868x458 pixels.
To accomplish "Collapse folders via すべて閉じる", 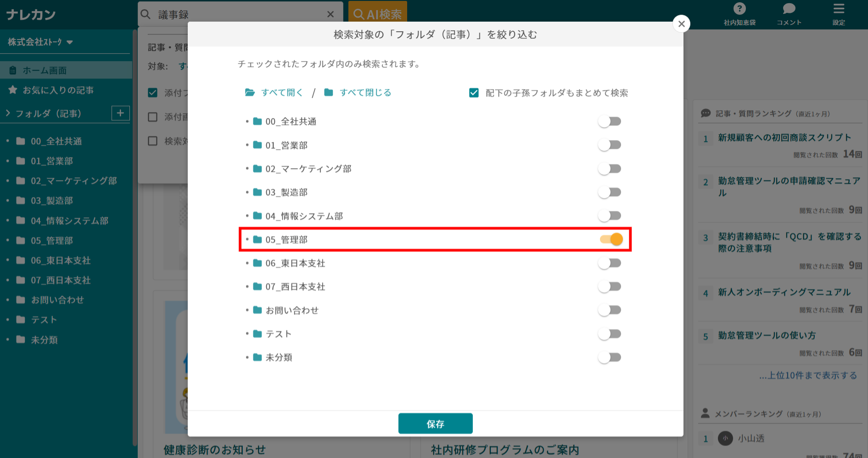I will [365, 92].
